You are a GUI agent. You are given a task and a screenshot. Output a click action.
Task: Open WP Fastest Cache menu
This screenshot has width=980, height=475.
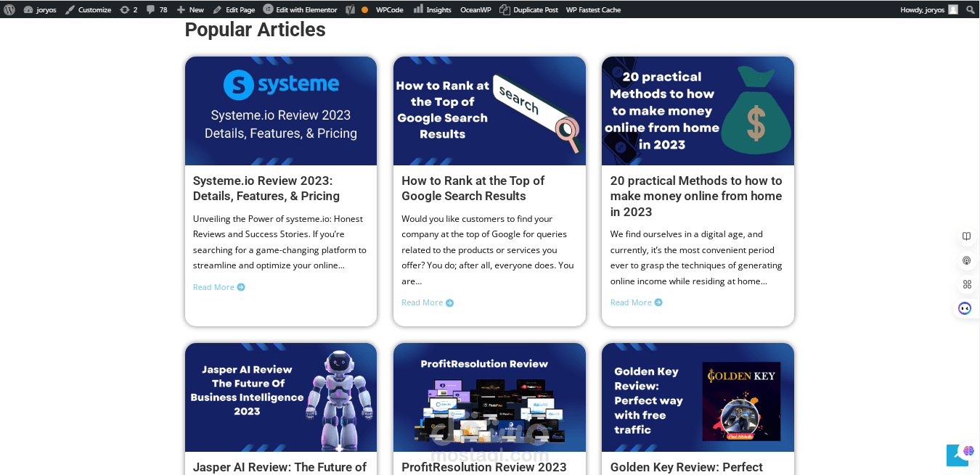(593, 9)
